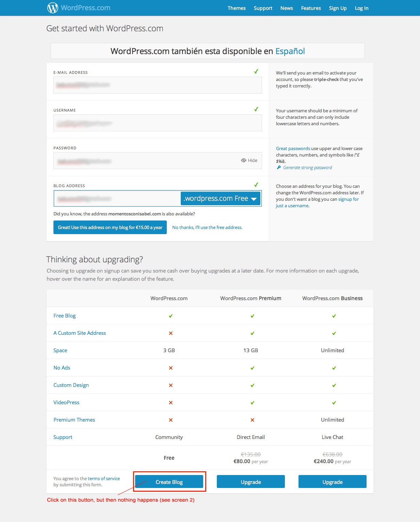This screenshot has width=420, height=522.
Task: Click the Premium column check for Free Blog
Action: [x=253, y=316]
